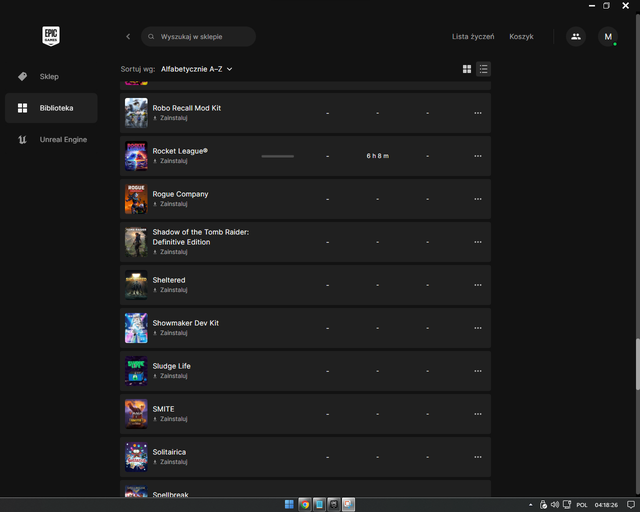Go back with the left chevron arrow
Screen dimensions: 640x512
click(128, 36)
